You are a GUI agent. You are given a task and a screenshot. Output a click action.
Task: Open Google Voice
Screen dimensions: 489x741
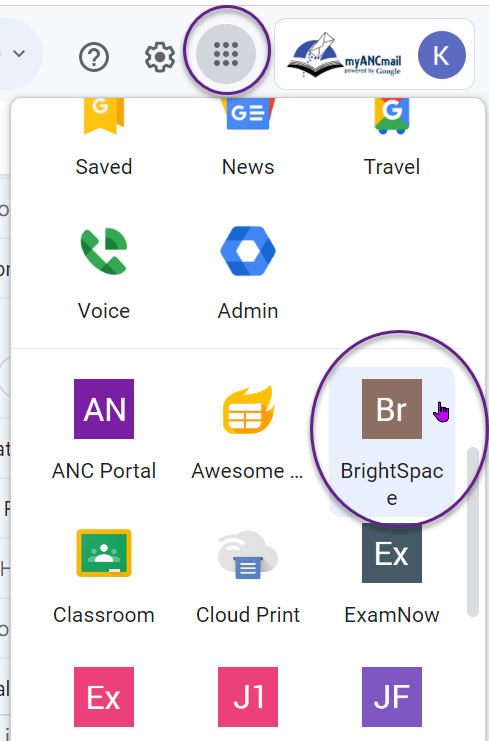coord(104,272)
